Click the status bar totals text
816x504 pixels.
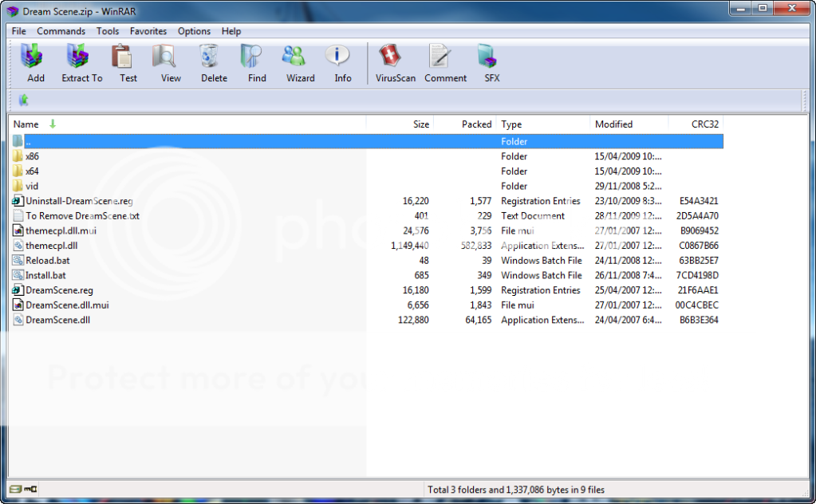point(516,490)
